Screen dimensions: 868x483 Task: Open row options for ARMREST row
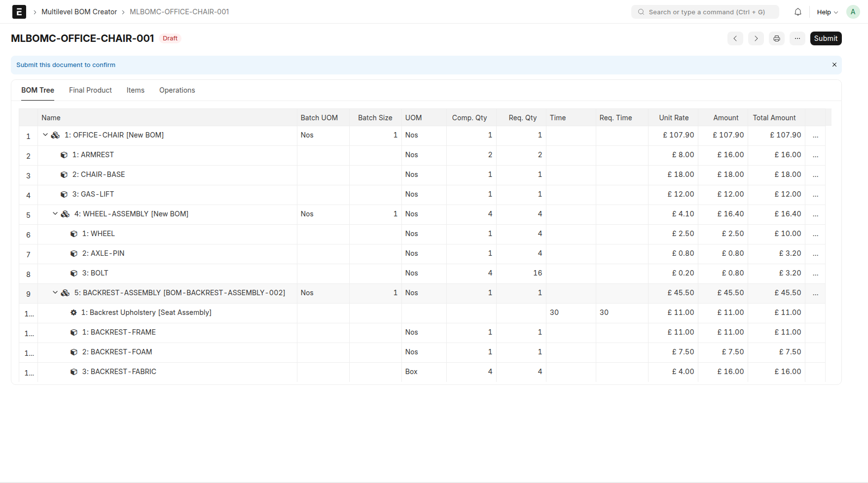[x=815, y=155]
